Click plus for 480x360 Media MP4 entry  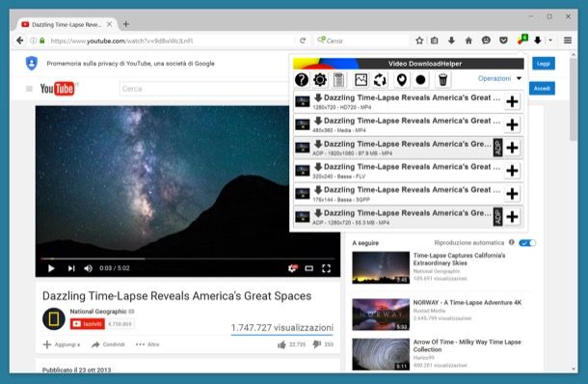(x=512, y=124)
